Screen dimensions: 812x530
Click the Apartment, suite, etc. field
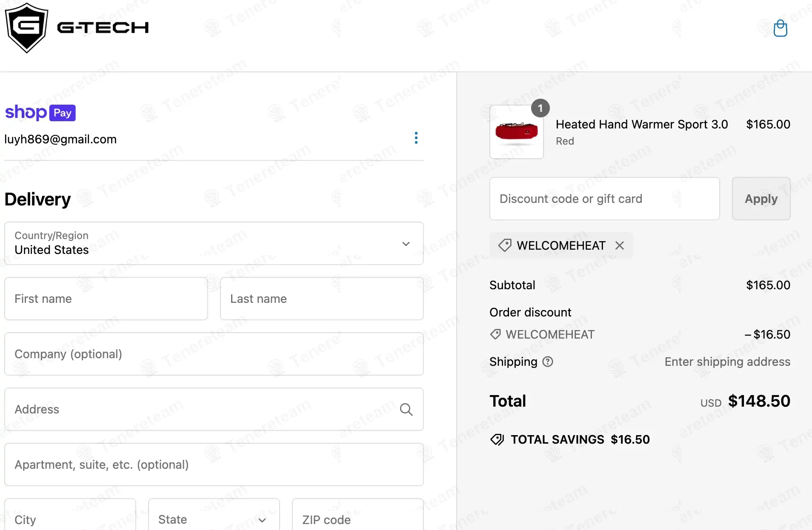click(x=214, y=464)
